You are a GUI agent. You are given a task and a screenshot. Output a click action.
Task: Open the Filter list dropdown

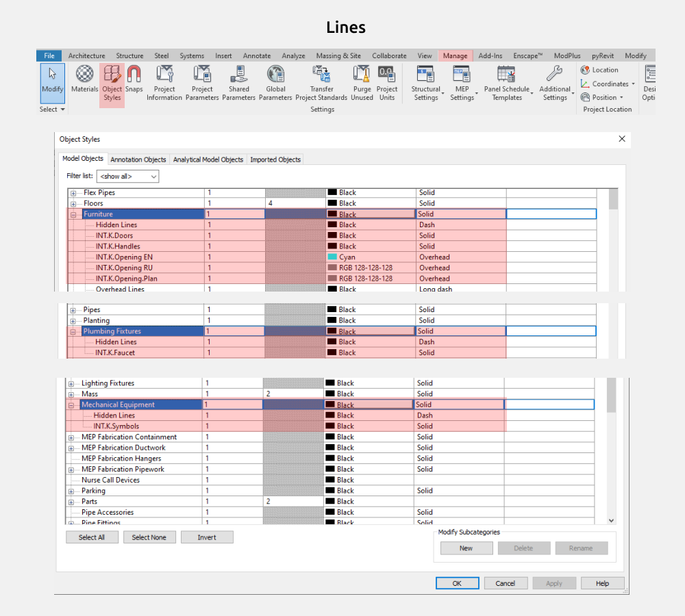click(127, 177)
